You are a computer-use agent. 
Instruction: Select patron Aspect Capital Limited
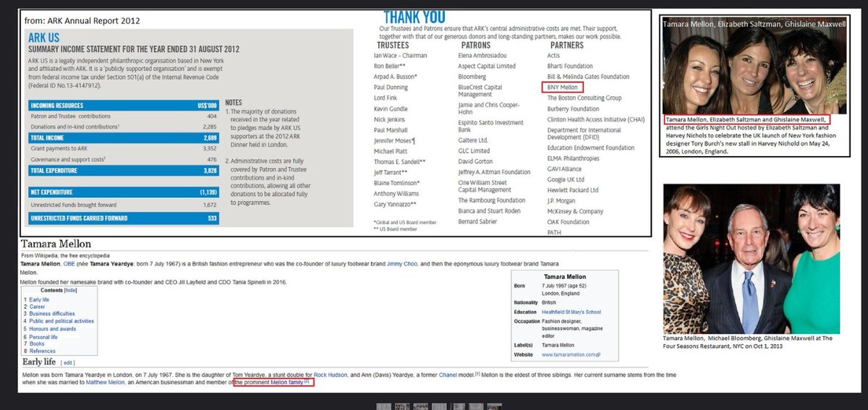point(487,66)
